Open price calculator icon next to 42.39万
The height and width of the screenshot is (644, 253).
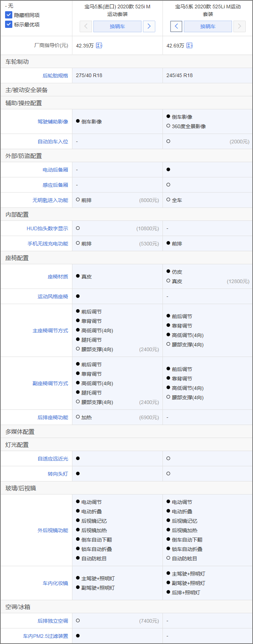[x=99, y=46]
